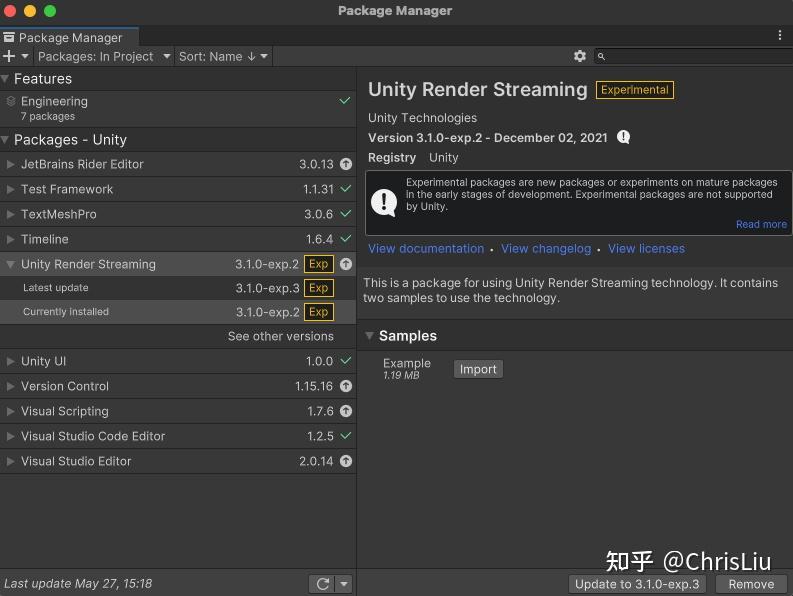Click the Engineering installed checkmark
This screenshot has height=596, width=793.
tap(344, 101)
